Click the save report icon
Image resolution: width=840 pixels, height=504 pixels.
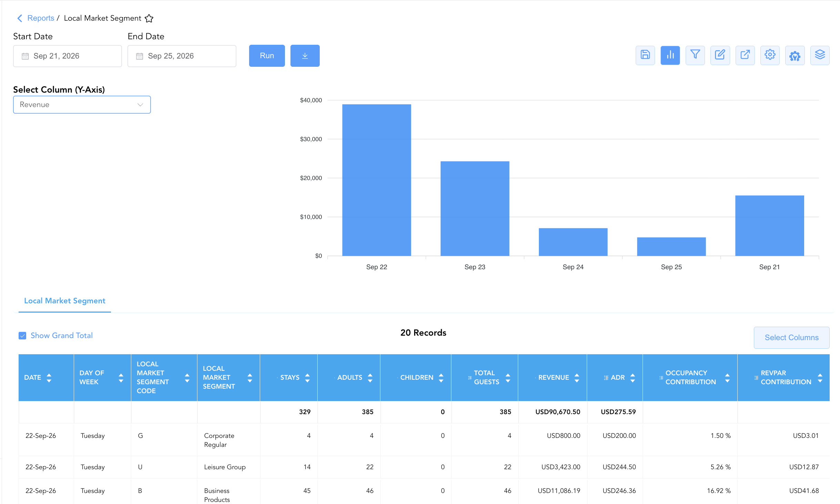pyautogui.click(x=645, y=55)
